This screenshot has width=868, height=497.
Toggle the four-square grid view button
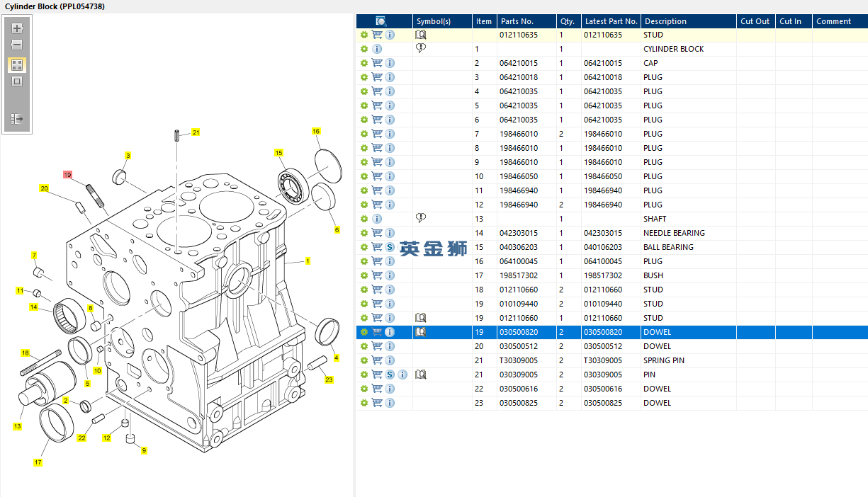(17, 64)
